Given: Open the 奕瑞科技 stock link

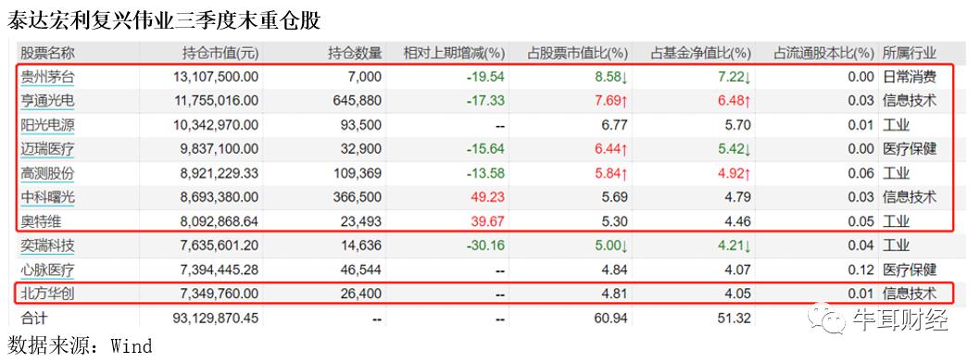Looking at the screenshot, I should pos(47,245).
